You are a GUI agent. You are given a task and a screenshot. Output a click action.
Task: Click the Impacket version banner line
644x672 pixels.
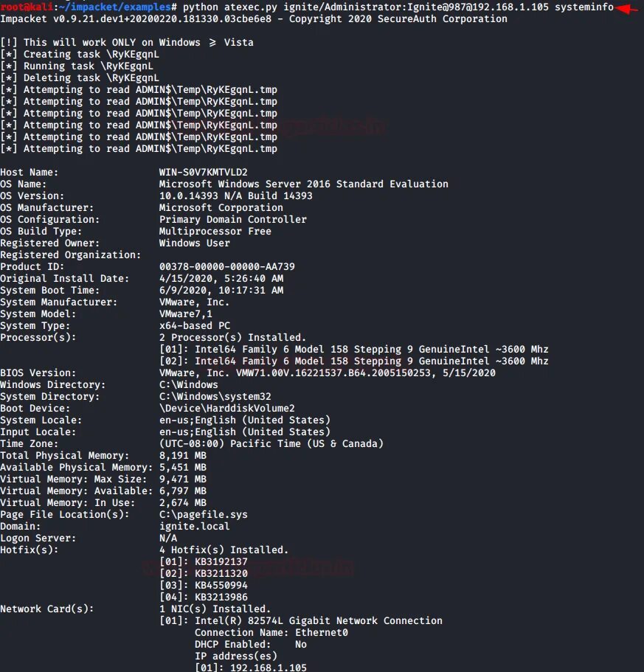254,19
